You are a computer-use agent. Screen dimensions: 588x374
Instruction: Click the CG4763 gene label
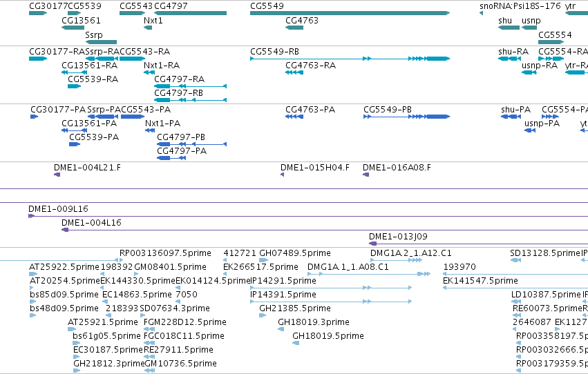pyautogui.click(x=302, y=21)
